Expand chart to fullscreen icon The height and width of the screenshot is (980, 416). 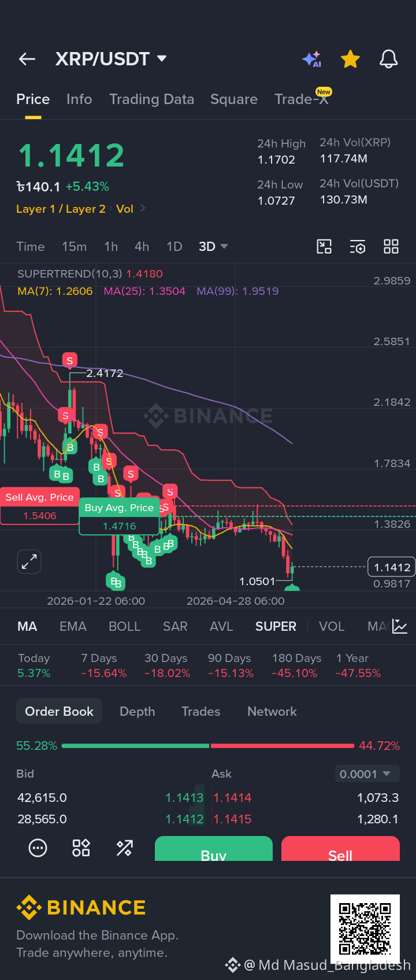tap(29, 561)
